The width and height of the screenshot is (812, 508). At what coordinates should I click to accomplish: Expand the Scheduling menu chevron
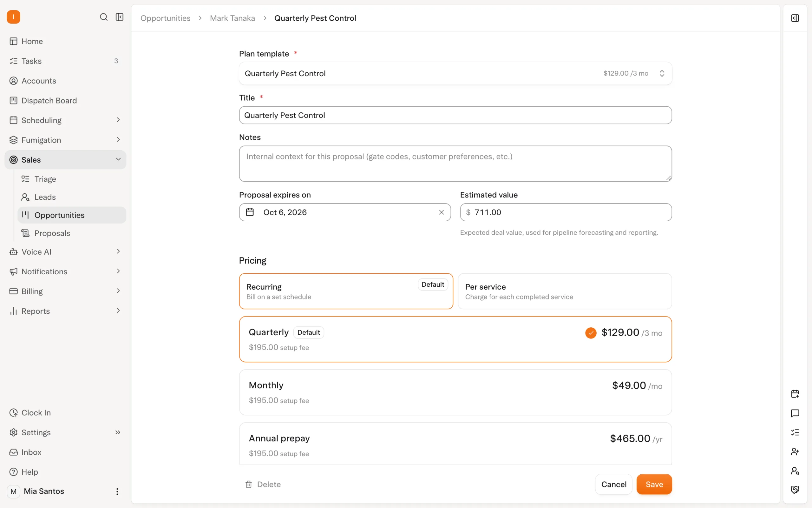click(118, 120)
